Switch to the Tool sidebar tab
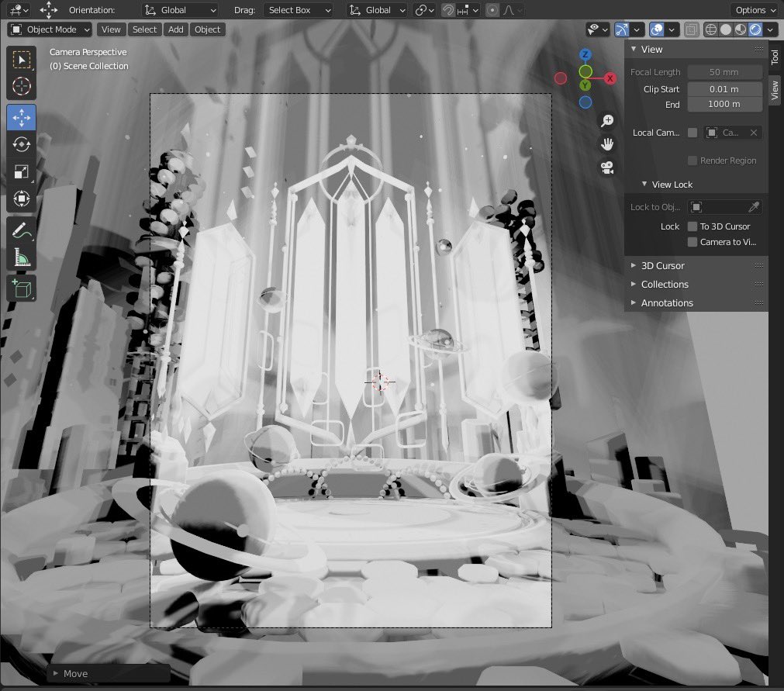 775,57
